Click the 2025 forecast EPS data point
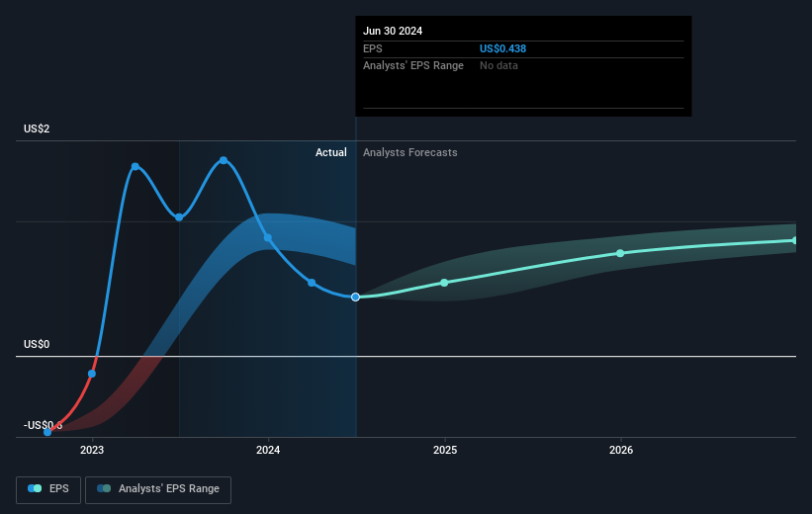The width and height of the screenshot is (812, 514). [x=444, y=283]
